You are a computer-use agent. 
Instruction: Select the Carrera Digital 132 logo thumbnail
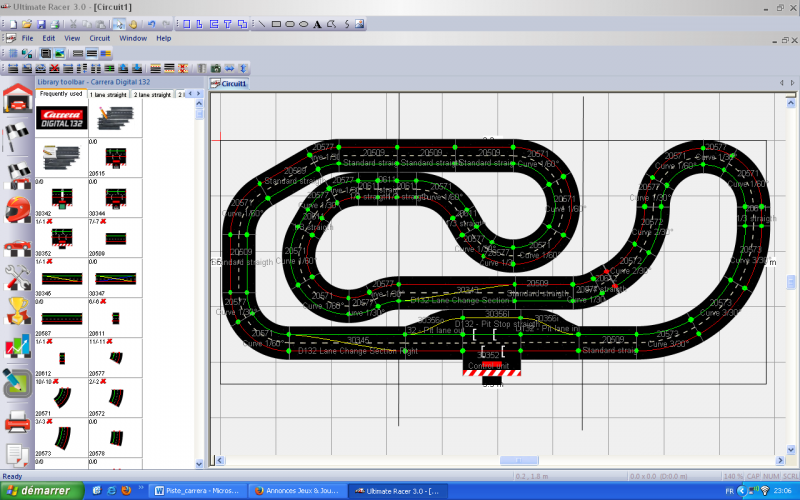[61, 118]
